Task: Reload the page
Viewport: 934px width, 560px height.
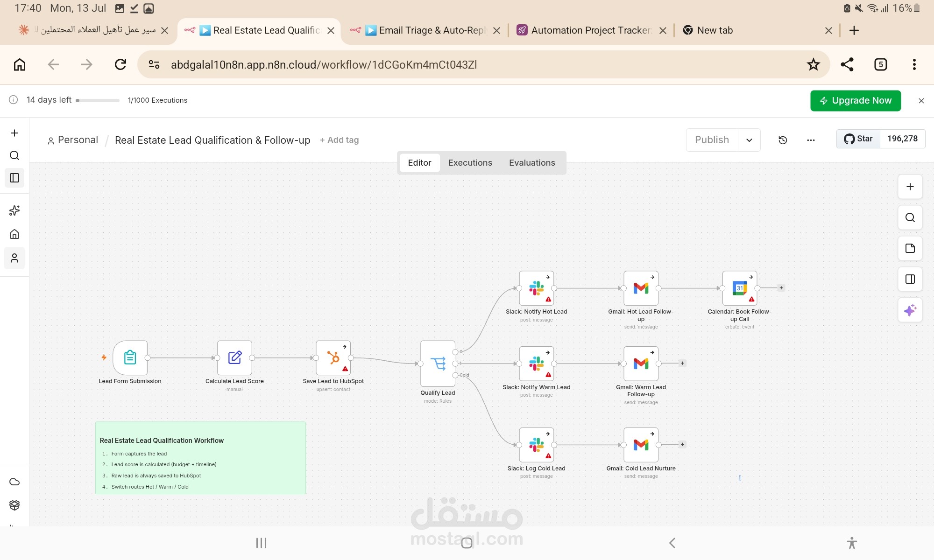Action: (x=120, y=64)
